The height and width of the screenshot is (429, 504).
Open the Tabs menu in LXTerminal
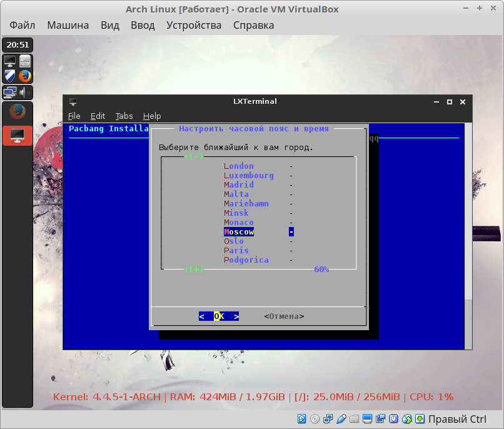point(124,116)
